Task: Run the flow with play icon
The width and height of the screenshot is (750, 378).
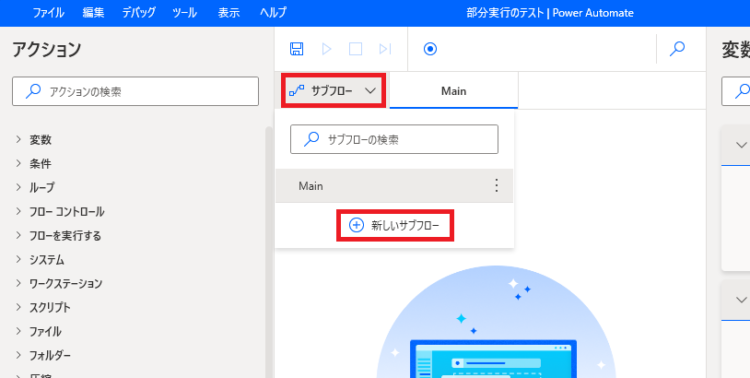Action: tap(327, 49)
